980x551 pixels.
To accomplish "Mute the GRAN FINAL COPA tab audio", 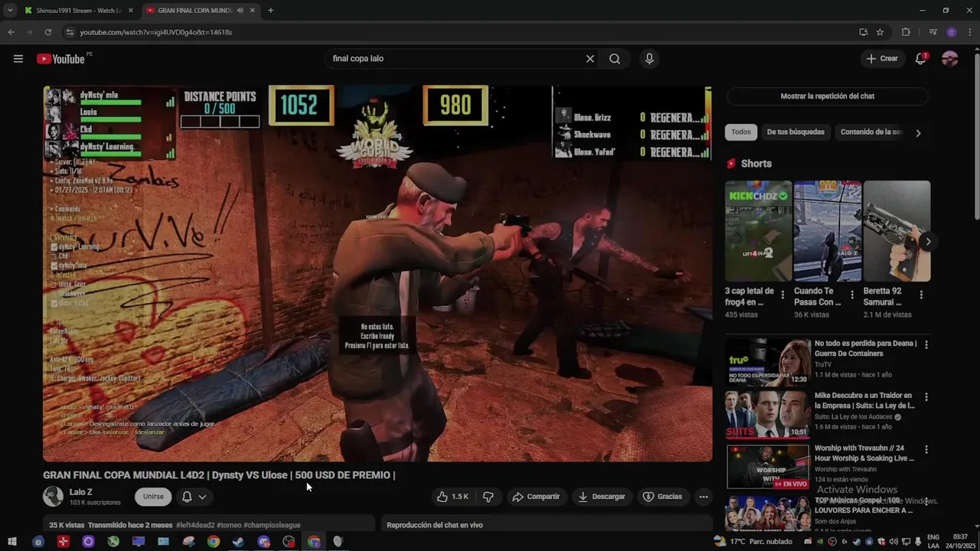I will 240,11.
